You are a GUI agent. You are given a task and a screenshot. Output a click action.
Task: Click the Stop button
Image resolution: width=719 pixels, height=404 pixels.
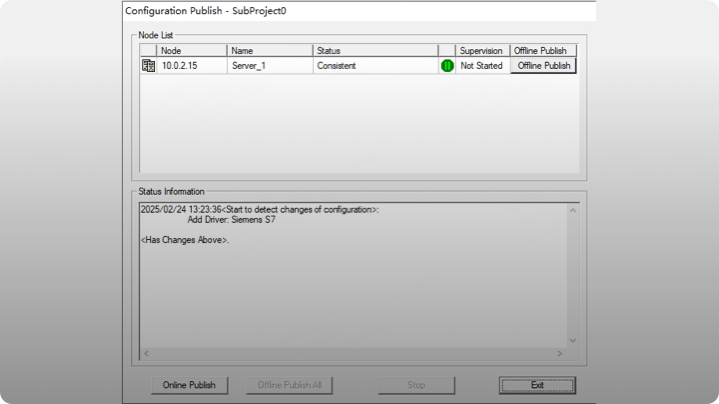click(x=416, y=385)
